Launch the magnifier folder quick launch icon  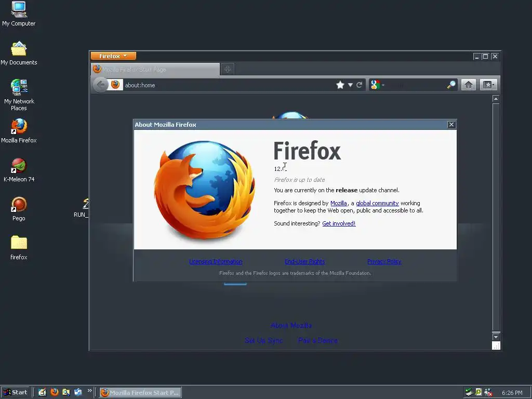point(66,392)
